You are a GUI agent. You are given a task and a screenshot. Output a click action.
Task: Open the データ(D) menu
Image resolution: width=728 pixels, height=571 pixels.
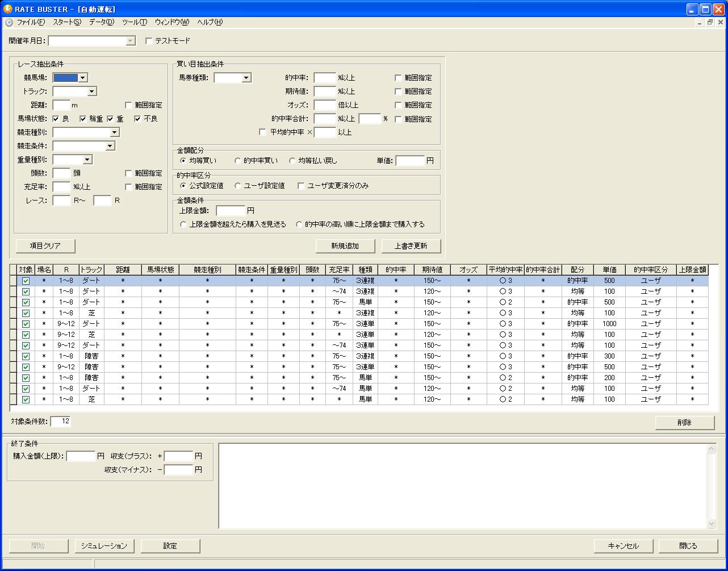(102, 22)
